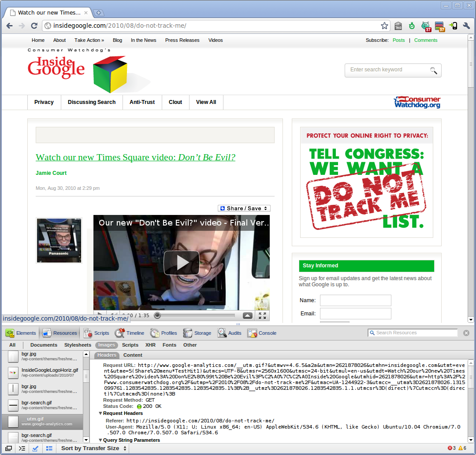The width and height of the screenshot is (476, 455).
Task: Collapse the Query String Parameters section
Action: [100, 440]
